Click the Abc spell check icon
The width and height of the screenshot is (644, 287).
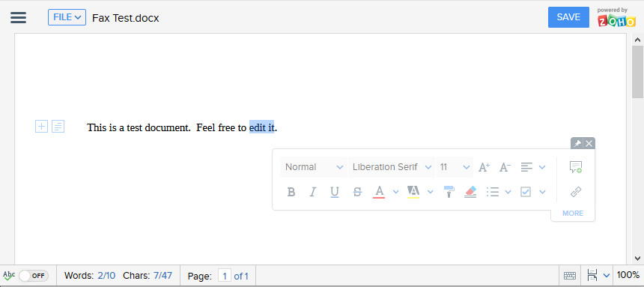click(9, 275)
